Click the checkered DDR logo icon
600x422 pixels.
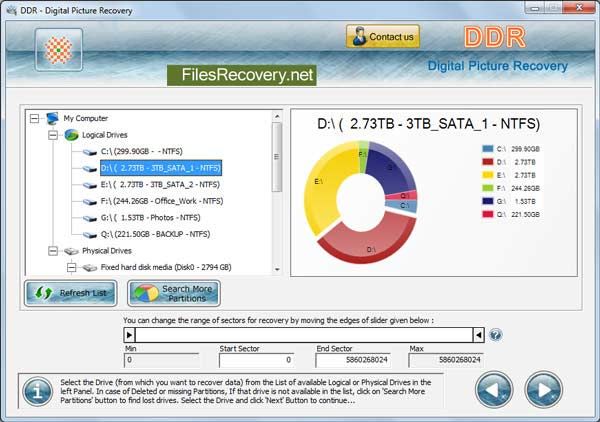pos(59,50)
